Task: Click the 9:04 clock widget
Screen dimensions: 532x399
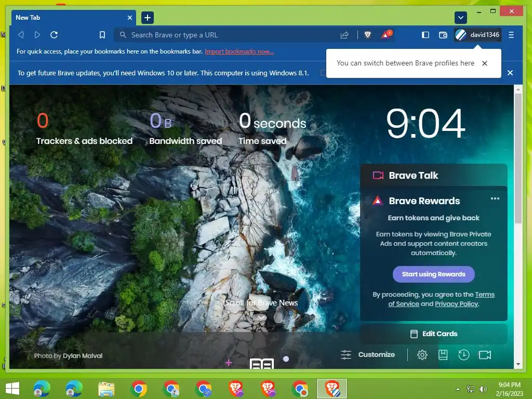Action: click(425, 123)
